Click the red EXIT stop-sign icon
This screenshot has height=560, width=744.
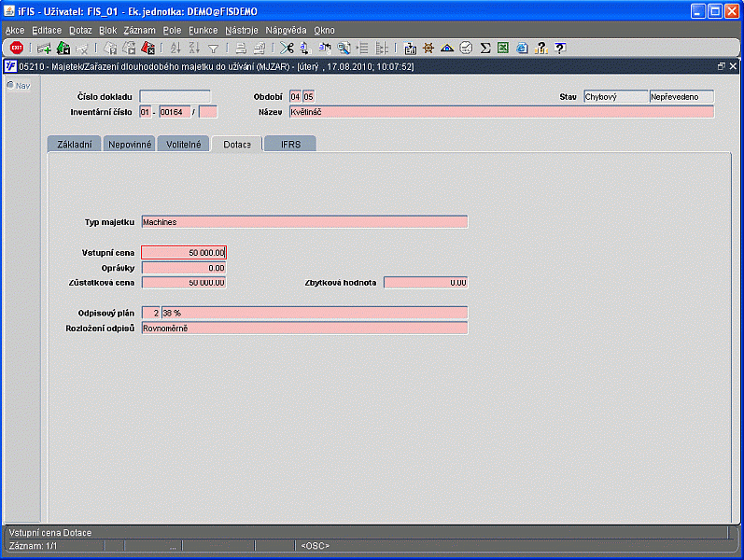pos(17,48)
